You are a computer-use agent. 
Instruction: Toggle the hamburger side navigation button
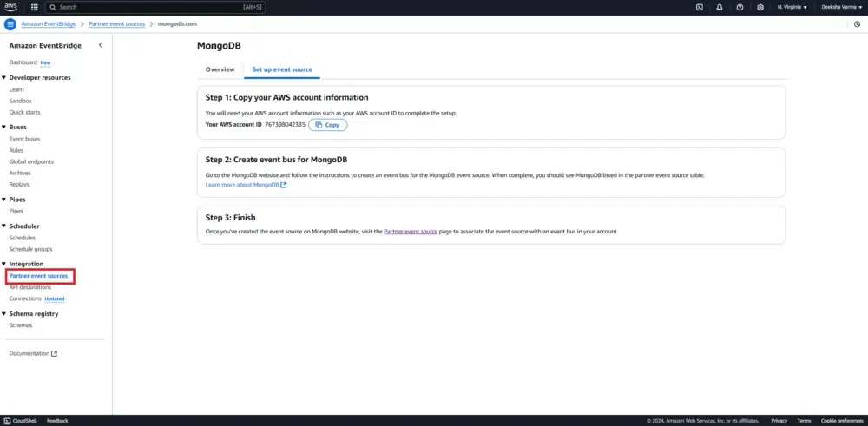[x=10, y=23]
